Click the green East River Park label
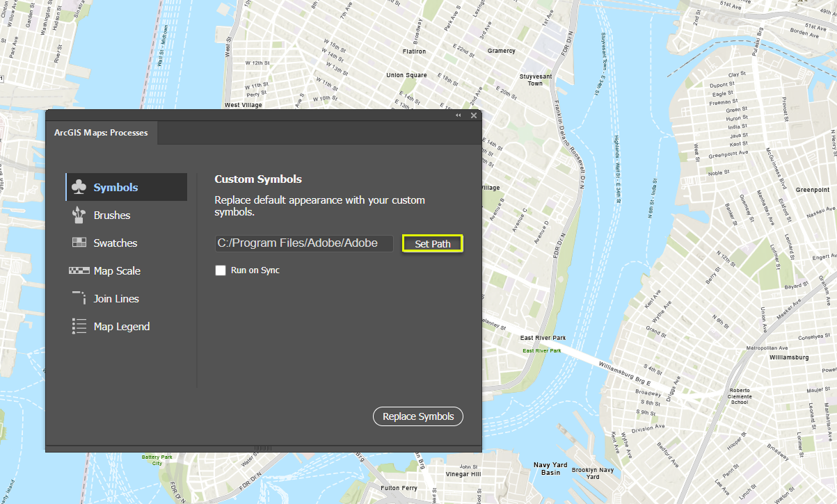The image size is (837, 504). coord(542,351)
